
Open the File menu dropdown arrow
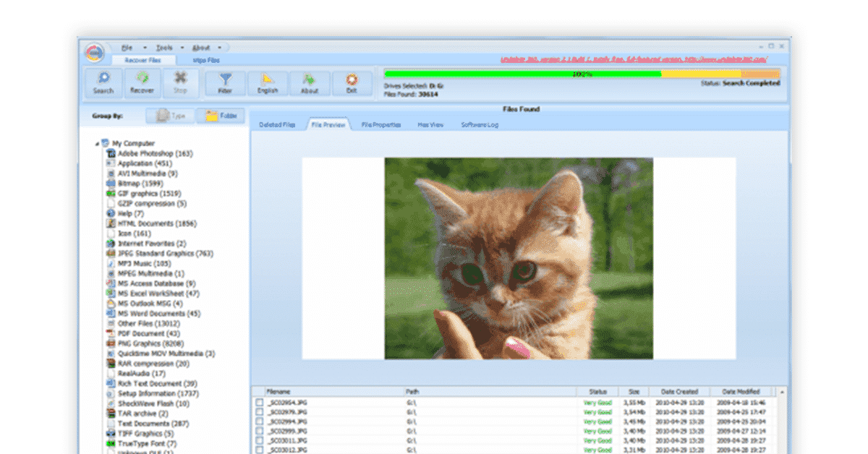click(x=145, y=48)
